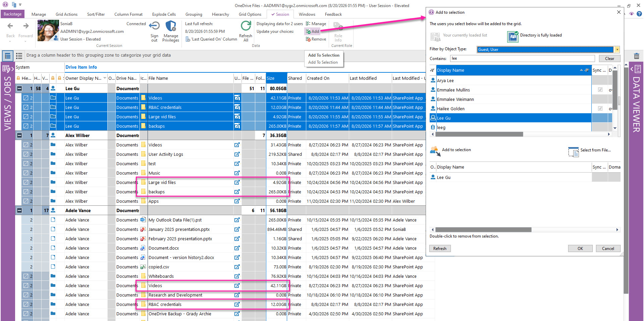Open the Filter by Object Type dropdown
This screenshot has height=321, width=644.
617,50
